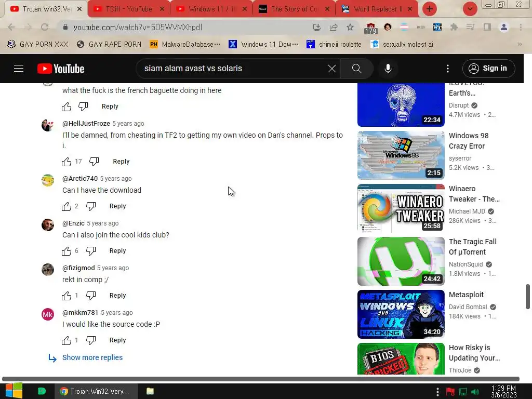Open the Windows Start menu
532x399 pixels.
14,391
